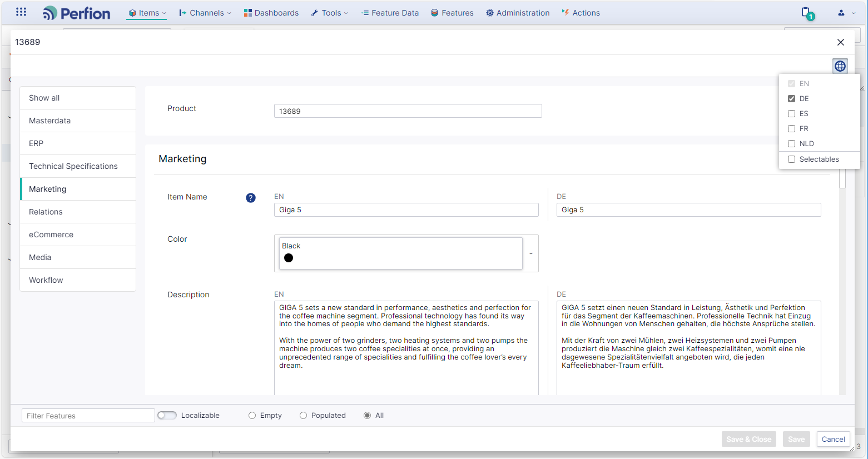The image size is (868, 459).
Task: Check the FR language checkbox
Action: pyautogui.click(x=791, y=128)
